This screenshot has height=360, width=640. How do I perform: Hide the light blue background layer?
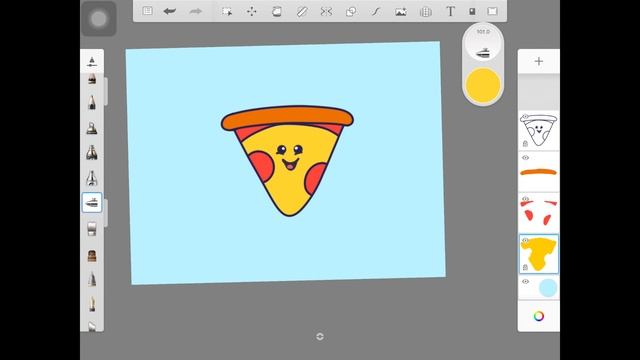pyautogui.click(x=526, y=282)
